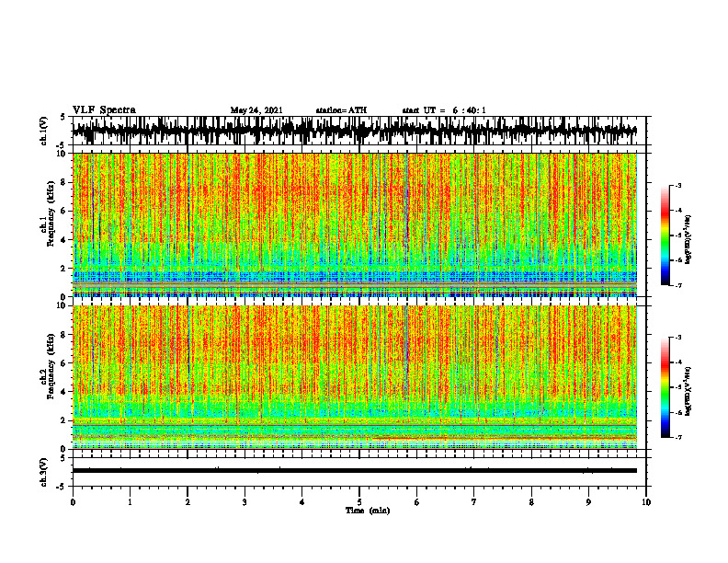The width and height of the screenshot is (728, 563).
Task: Click the "6" kHz tick of ch.2 spectrogram
Action: 64,363
